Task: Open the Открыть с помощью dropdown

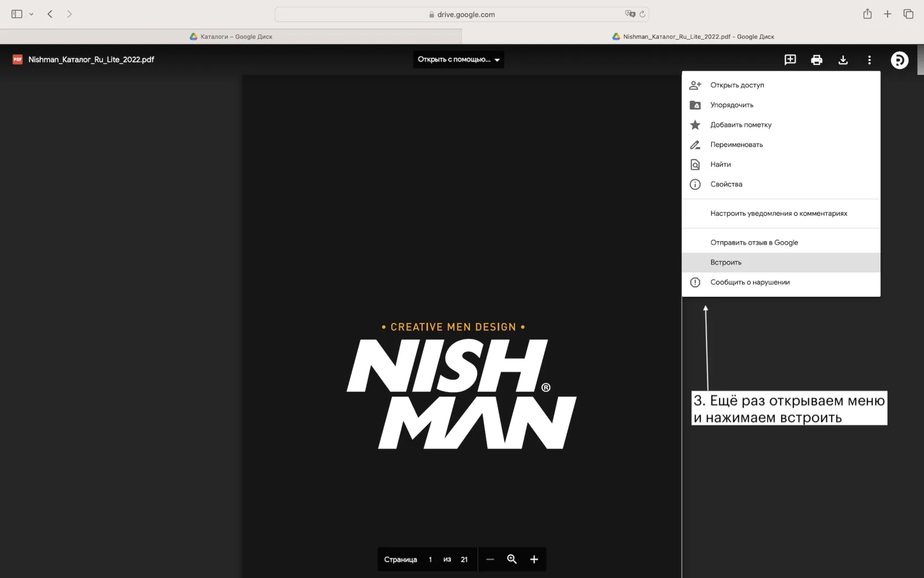Action: coord(459,59)
